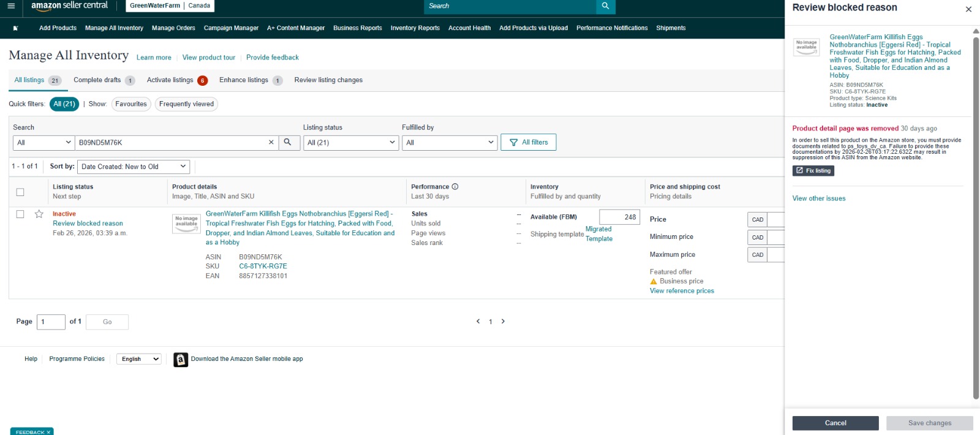
Task: Click the Performance info icon
Action: (x=455, y=187)
